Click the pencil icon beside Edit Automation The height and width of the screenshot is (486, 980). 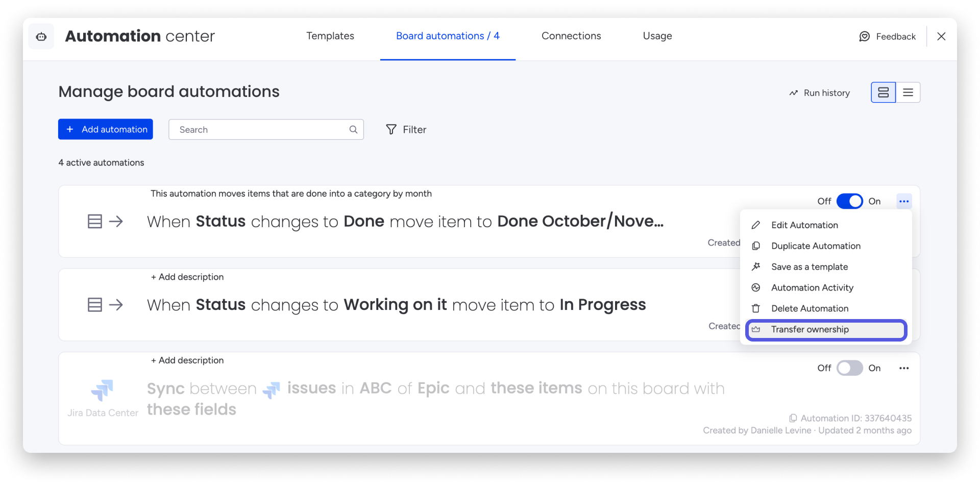pos(756,225)
